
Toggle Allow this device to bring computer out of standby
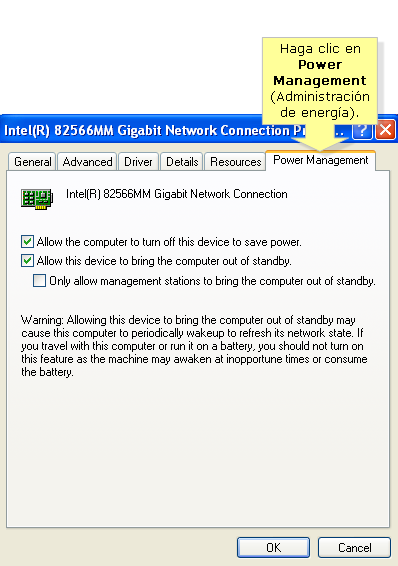click(x=27, y=261)
